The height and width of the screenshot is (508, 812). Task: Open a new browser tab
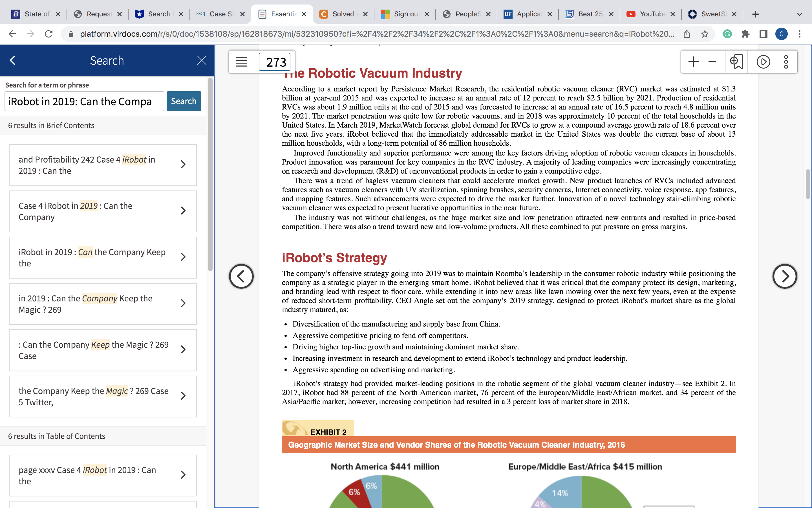(x=755, y=14)
